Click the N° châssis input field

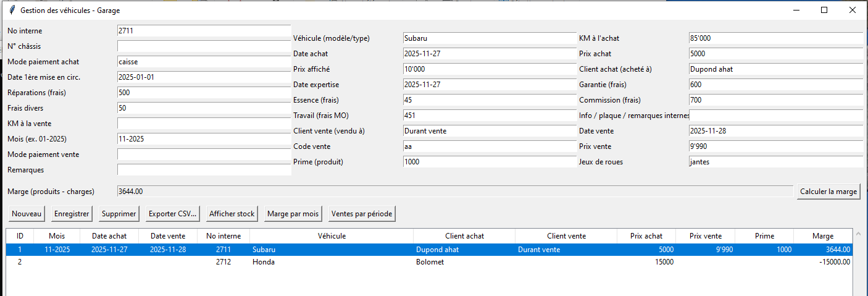coord(204,46)
